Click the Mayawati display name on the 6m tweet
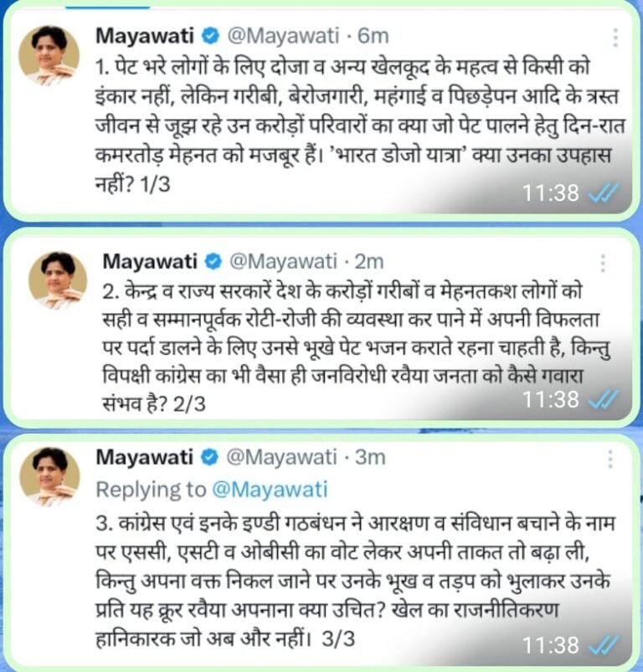Viewport: 643px width, 672px height. click(x=145, y=36)
